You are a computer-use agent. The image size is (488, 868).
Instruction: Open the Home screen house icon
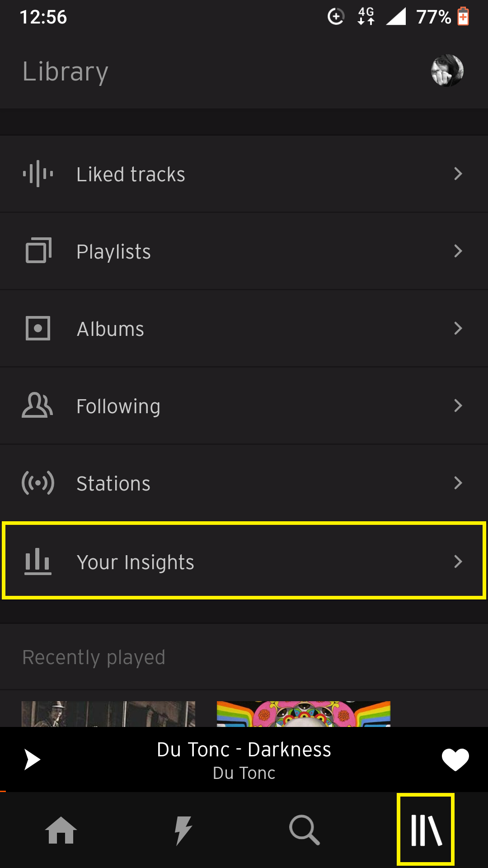click(x=61, y=830)
